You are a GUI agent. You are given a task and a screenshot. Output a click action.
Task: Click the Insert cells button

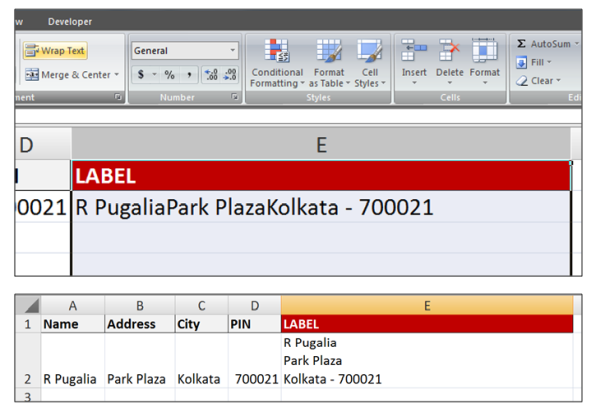pos(414,62)
